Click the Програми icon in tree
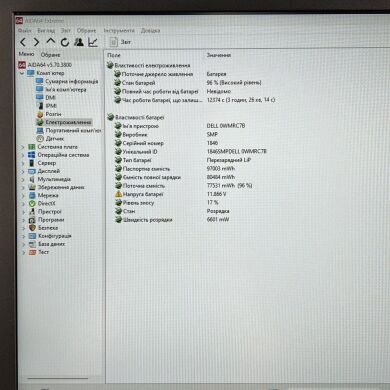The width and height of the screenshot is (390, 390). point(32,220)
